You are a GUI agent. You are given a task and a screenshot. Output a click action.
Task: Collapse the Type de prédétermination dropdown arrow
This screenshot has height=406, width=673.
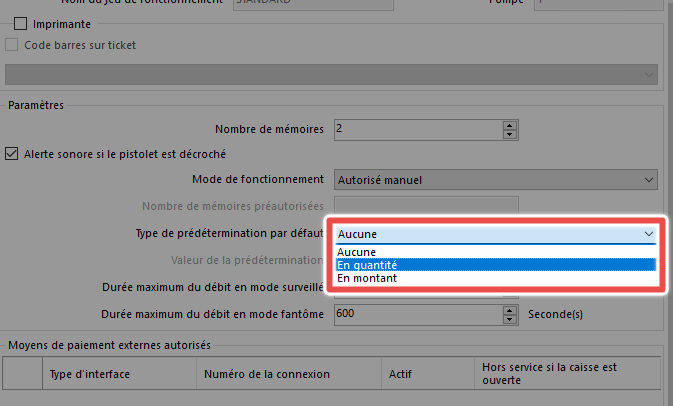647,234
